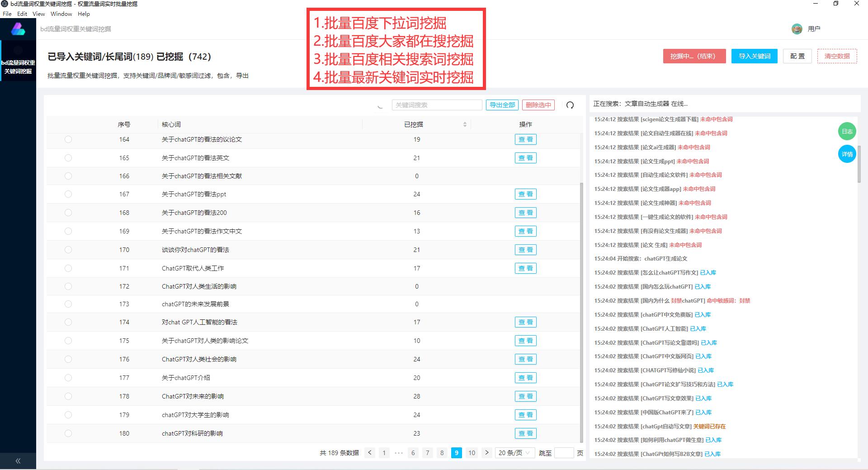Collapse the left sidebar with the « control
Screen dimensions: 868x470
click(18, 461)
